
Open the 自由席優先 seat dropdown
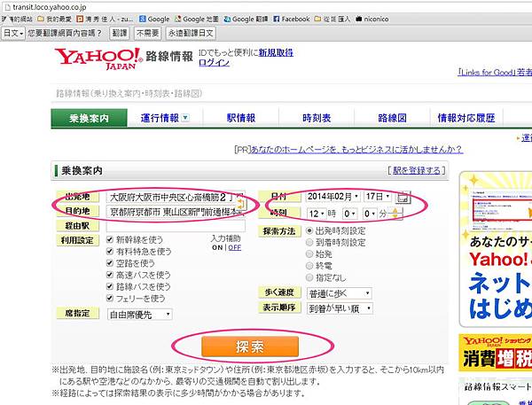[140, 315]
